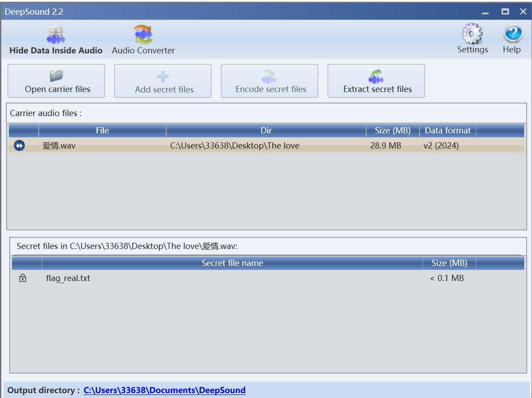The height and width of the screenshot is (398, 532).
Task: Click the Add secret files button
Action: click(x=163, y=81)
